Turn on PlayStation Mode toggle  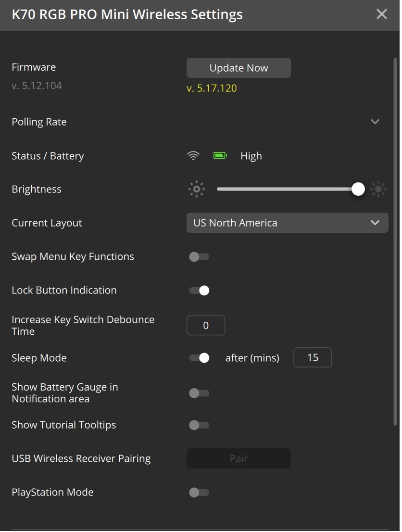pyautogui.click(x=199, y=492)
